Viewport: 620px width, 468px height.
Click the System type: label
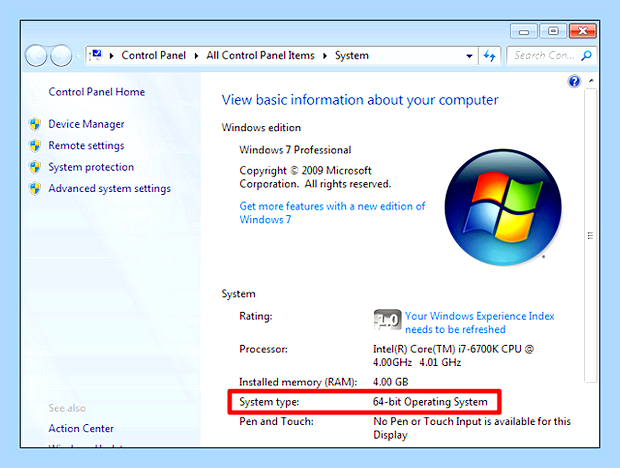click(269, 402)
